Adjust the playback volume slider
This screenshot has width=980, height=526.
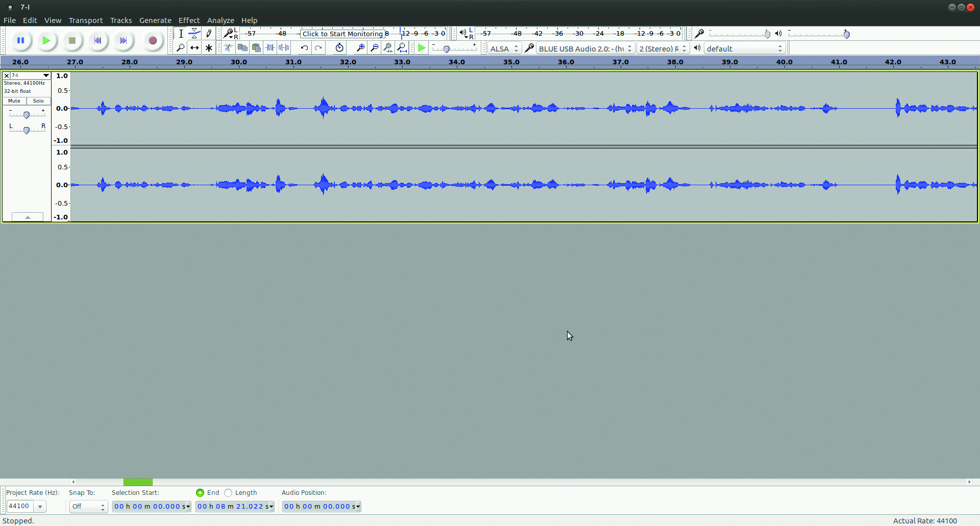pos(847,34)
